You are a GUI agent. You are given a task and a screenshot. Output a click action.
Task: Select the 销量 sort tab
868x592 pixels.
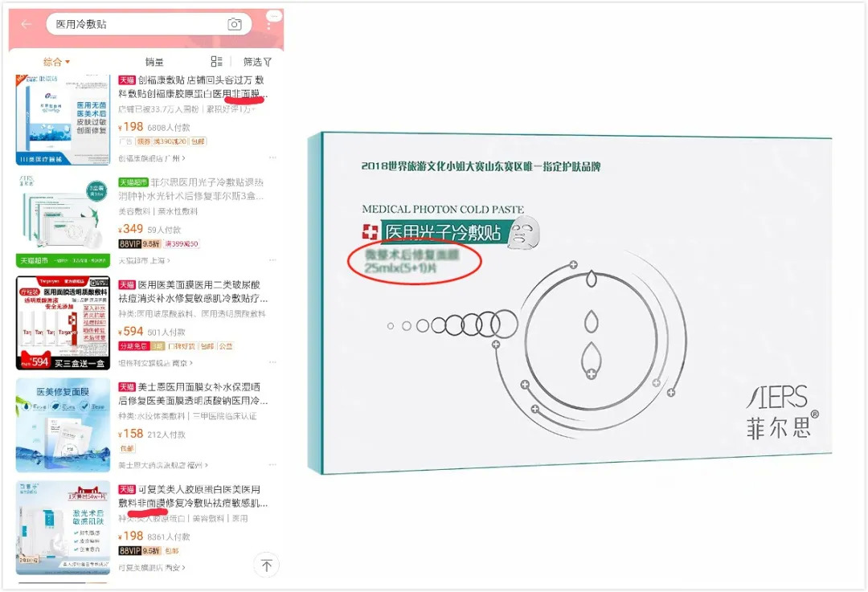(x=154, y=62)
